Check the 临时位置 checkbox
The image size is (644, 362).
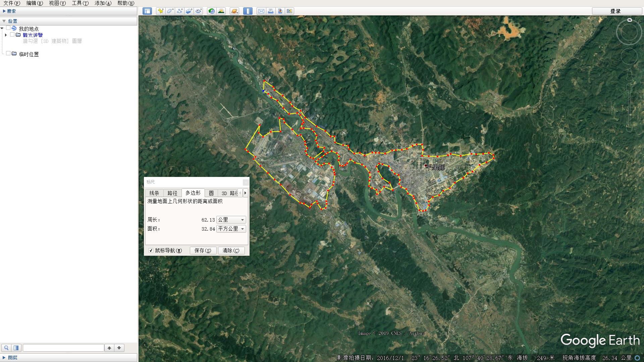pyautogui.click(x=8, y=53)
